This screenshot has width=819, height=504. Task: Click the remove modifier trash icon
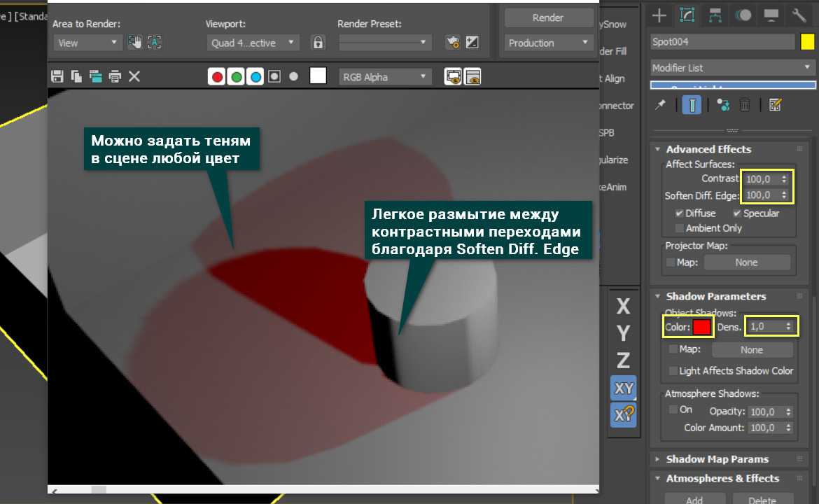pos(745,105)
